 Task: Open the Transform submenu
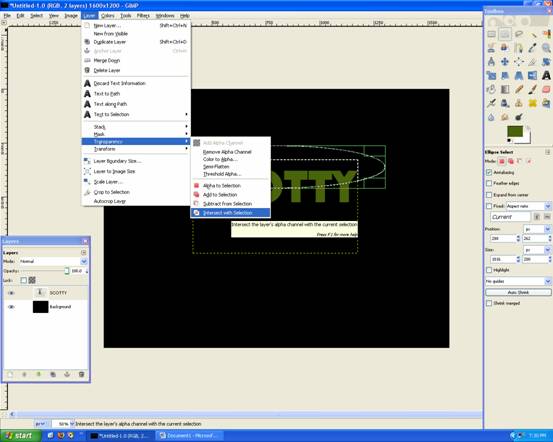pos(136,149)
